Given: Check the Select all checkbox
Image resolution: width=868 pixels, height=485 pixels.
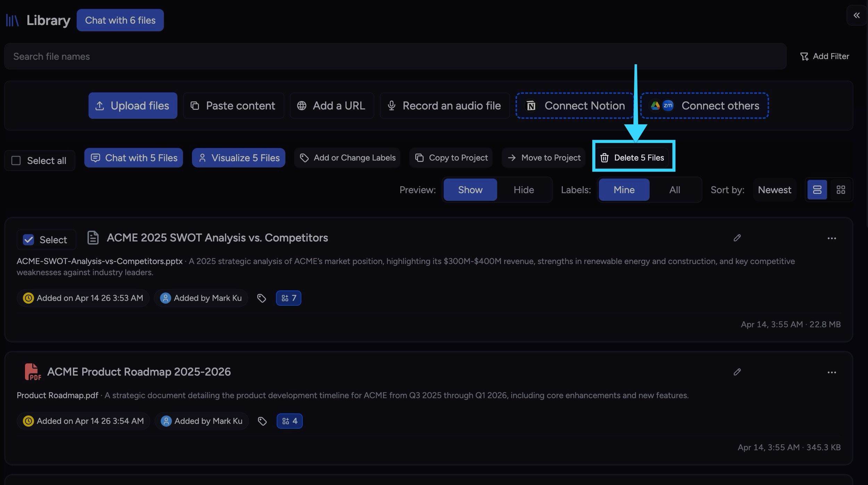Looking at the screenshot, I should point(16,161).
